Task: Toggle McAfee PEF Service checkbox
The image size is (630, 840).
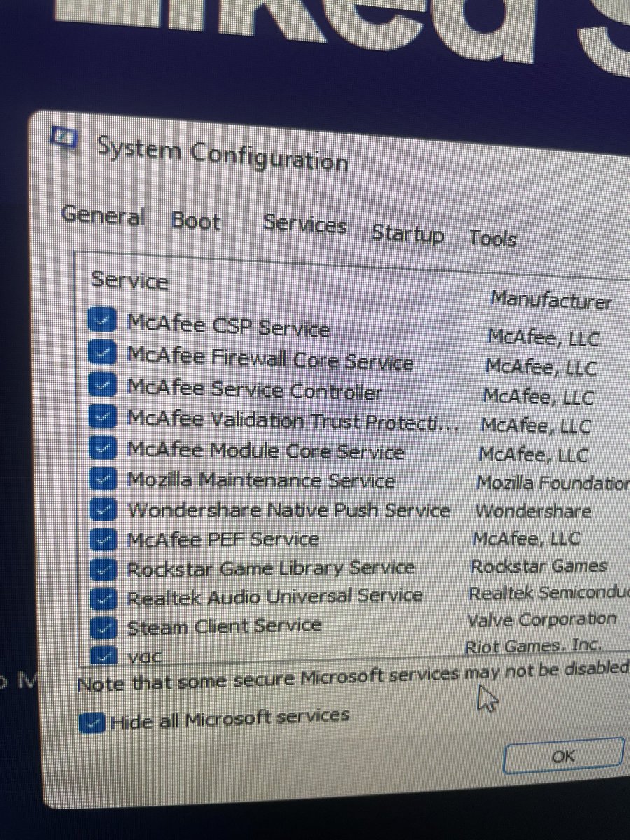Action: pos(104,540)
